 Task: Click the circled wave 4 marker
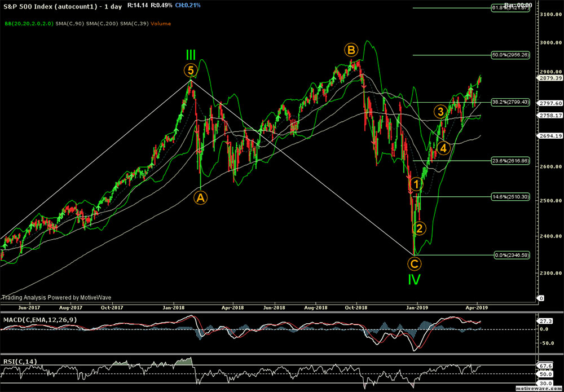point(444,148)
